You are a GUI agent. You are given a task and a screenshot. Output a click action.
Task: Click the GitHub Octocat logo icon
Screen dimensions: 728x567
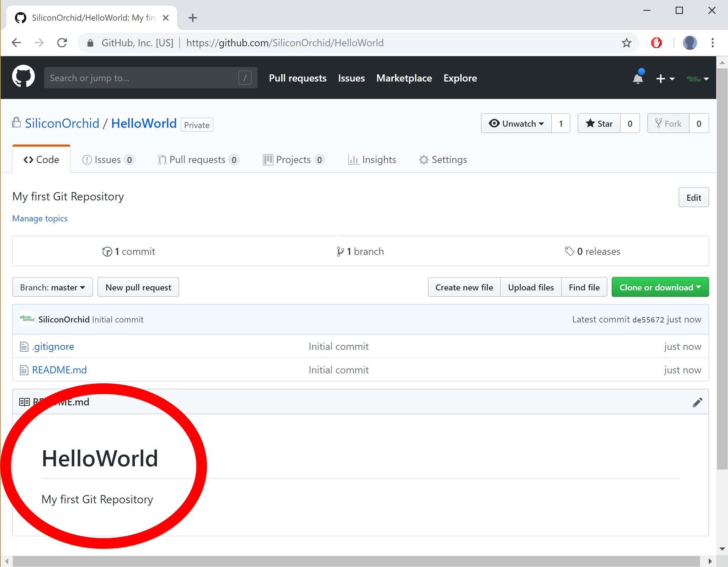(23, 78)
